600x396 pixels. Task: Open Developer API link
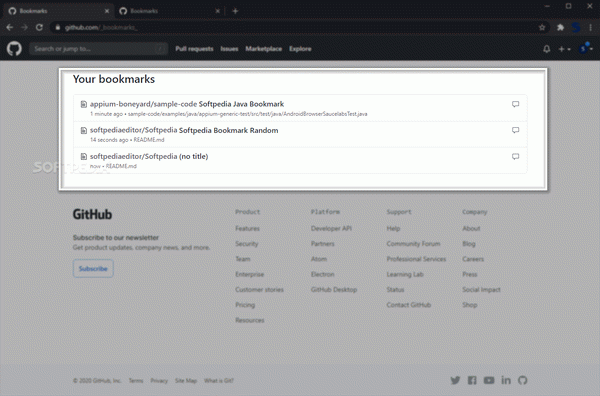(x=331, y=228)
